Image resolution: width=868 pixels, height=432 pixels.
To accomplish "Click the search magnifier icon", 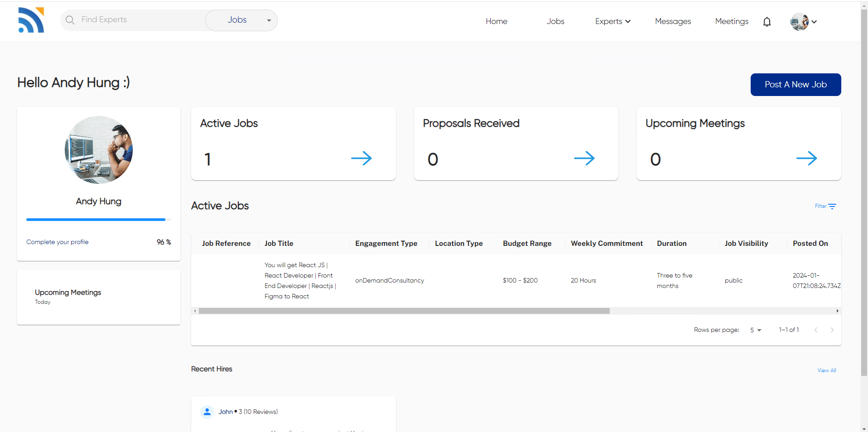I will [70, 20].
